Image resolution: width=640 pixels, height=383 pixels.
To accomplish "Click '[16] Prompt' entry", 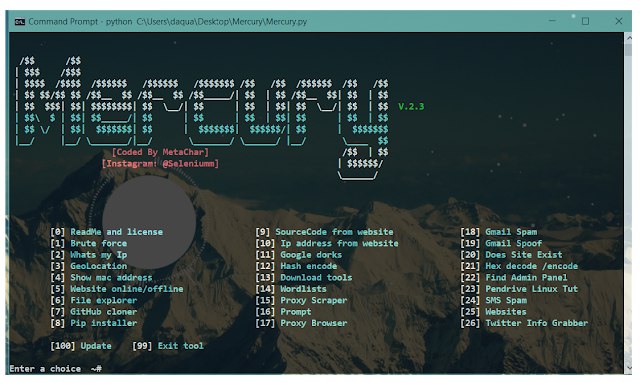I will [x=283, y=312].
